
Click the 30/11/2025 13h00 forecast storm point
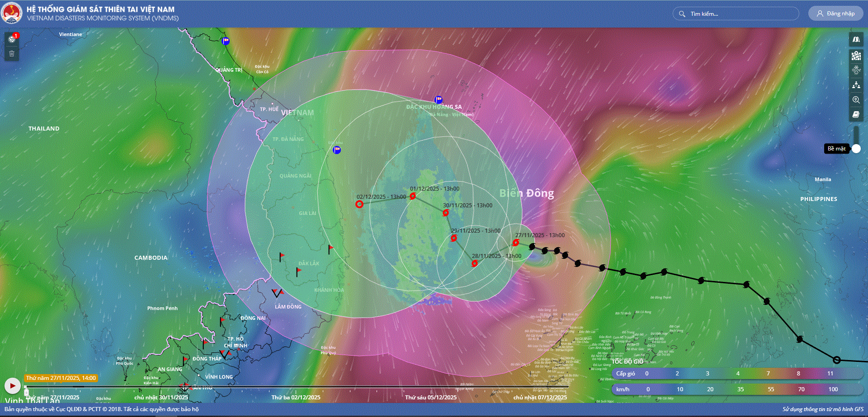446,213
